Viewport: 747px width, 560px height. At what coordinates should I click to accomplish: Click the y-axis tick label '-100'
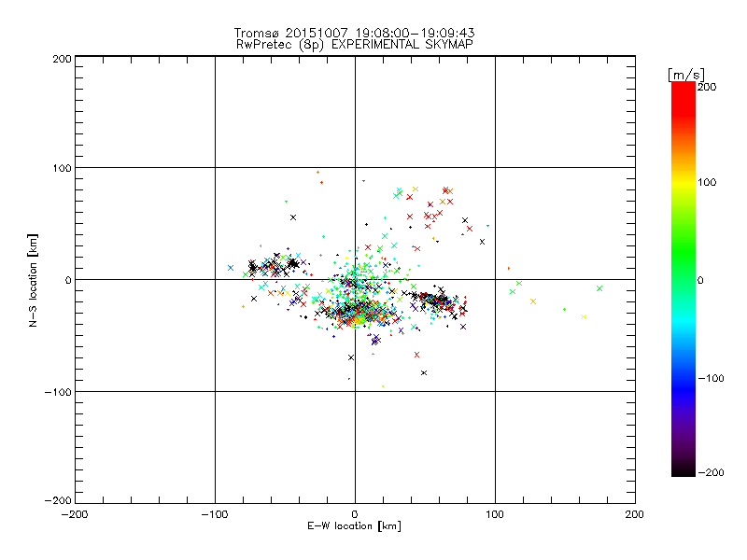(x=58, y=392)
